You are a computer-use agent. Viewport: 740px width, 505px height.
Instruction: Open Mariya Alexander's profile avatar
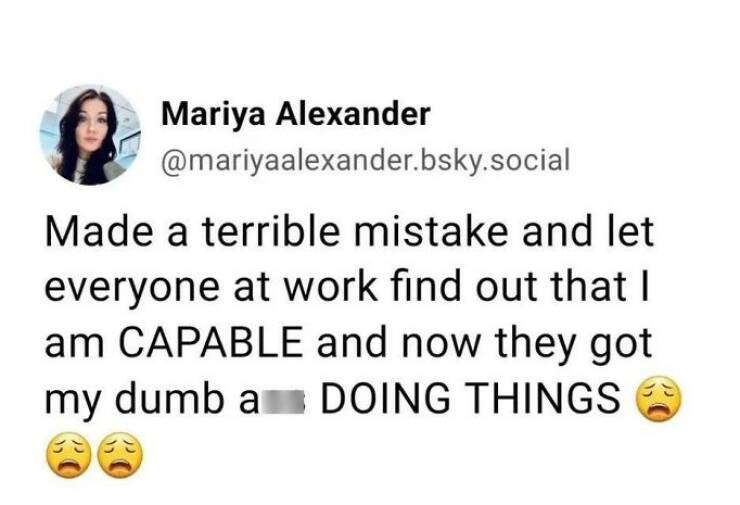(x=90, y=135)
